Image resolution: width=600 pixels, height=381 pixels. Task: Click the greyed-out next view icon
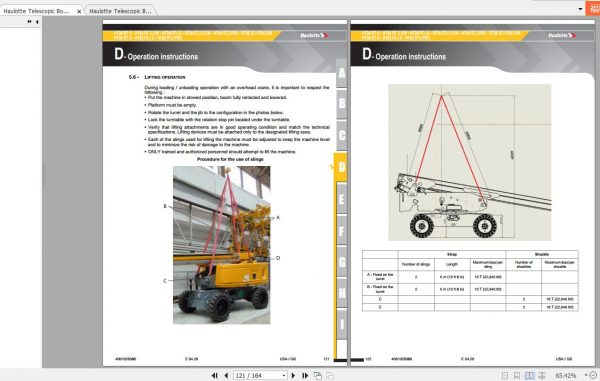329,376
